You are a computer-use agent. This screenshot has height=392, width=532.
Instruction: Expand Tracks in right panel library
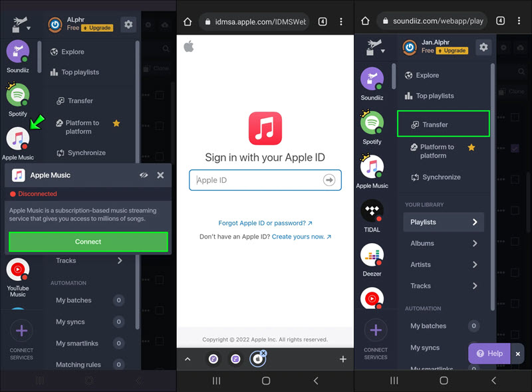point(444,286)
